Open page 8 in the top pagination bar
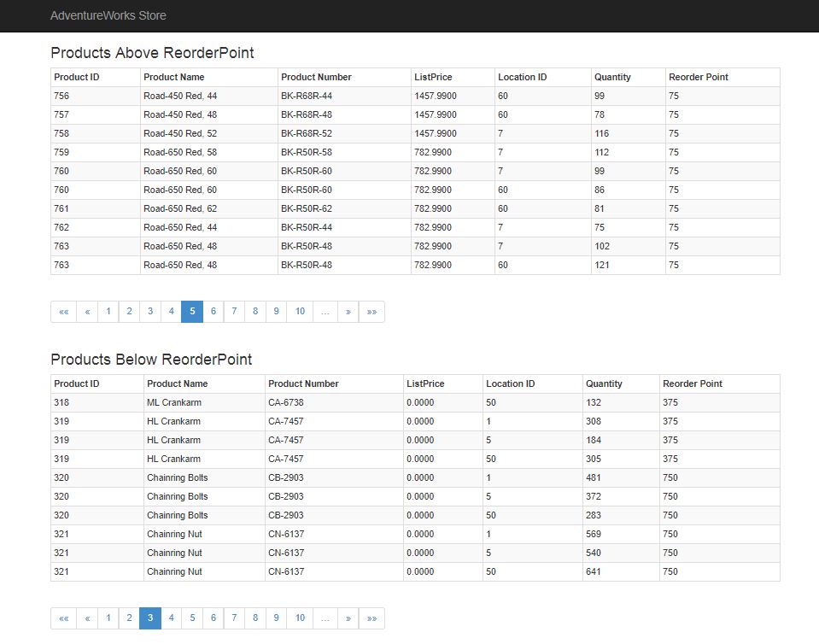The width and height of the screenshot is (819, 644). (x=254, y=311)
